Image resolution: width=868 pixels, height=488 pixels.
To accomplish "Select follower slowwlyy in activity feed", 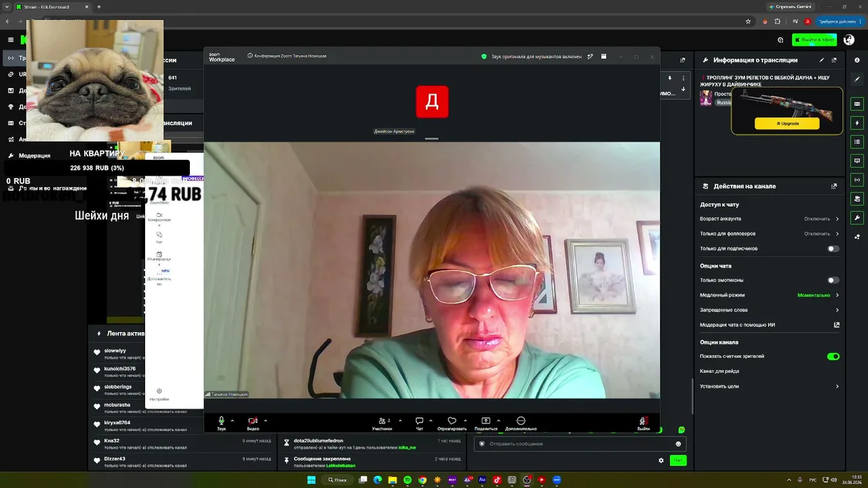I will [115, 351].
